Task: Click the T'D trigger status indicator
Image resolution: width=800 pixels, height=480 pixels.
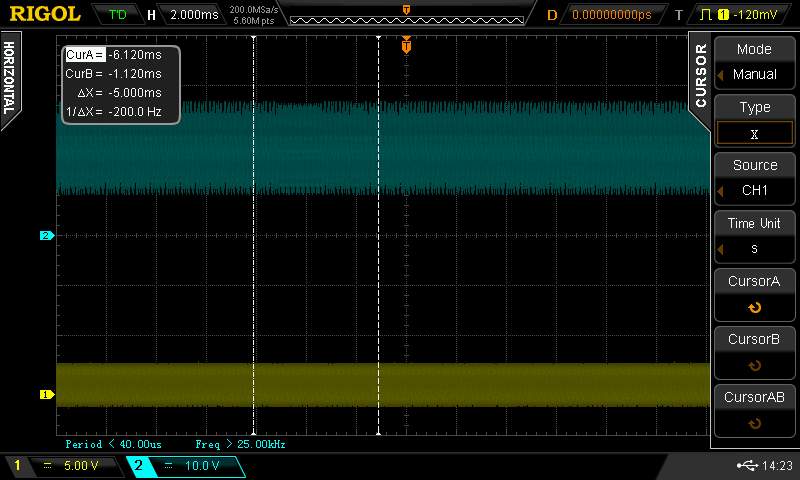Action: (117, 14)
